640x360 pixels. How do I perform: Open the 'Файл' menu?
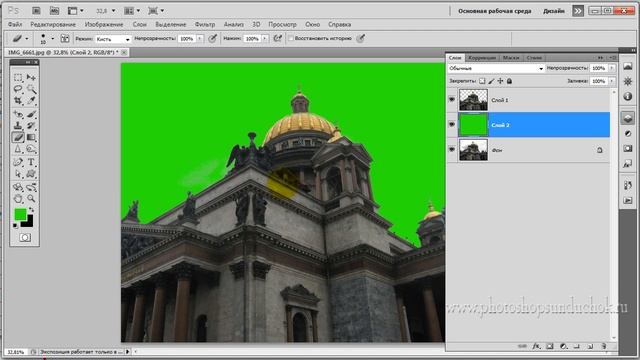(x=15, y=24)
